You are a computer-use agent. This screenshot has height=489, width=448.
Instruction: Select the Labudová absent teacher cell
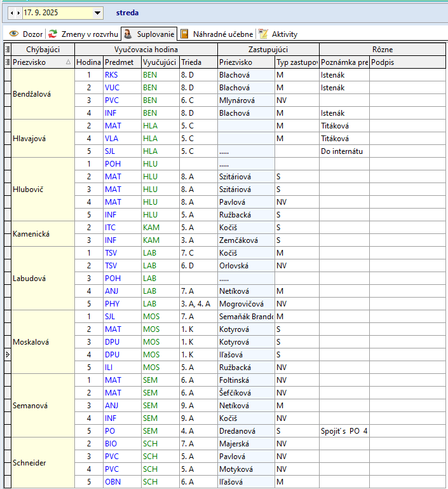[x=43, y=278]
